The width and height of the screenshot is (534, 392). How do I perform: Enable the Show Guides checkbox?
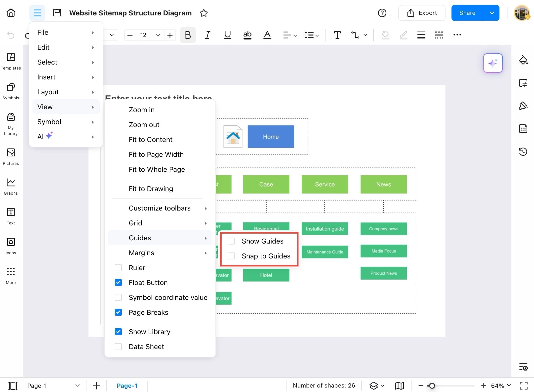point(231,241)
